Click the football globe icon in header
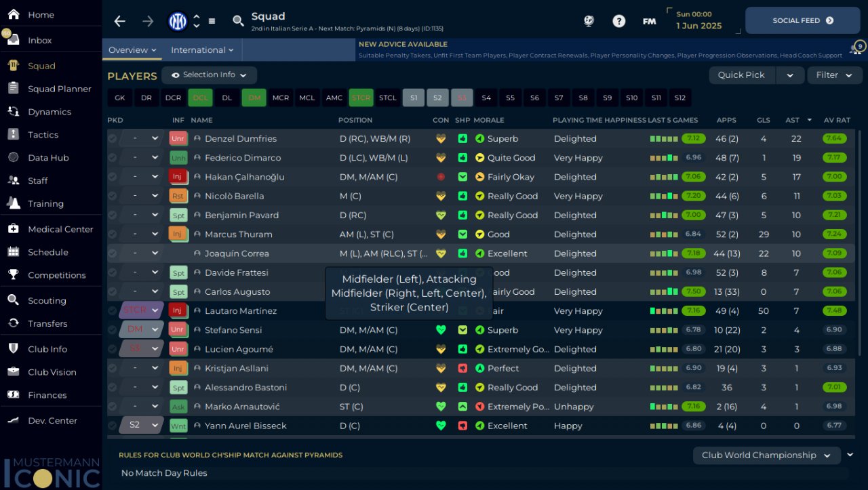 pos(589,21)
